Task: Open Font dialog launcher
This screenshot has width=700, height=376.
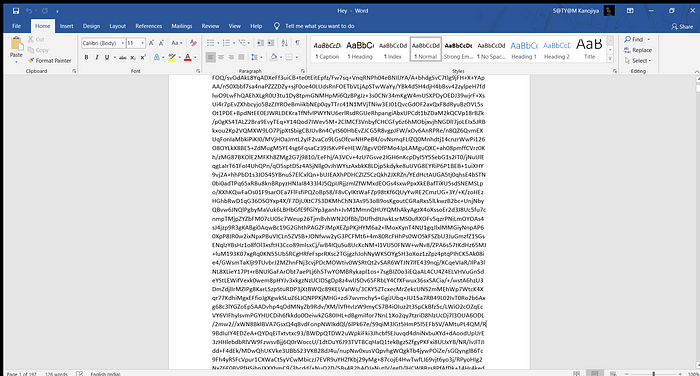Action: point(198,71)
